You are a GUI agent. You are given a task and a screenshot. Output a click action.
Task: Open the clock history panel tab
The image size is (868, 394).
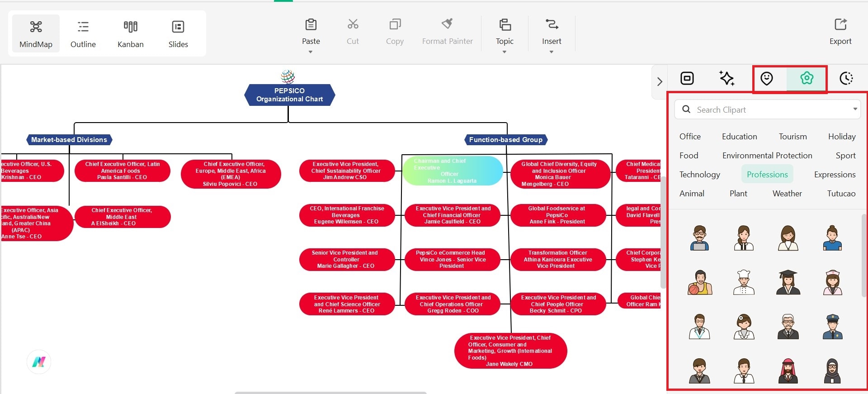[846, 78]
